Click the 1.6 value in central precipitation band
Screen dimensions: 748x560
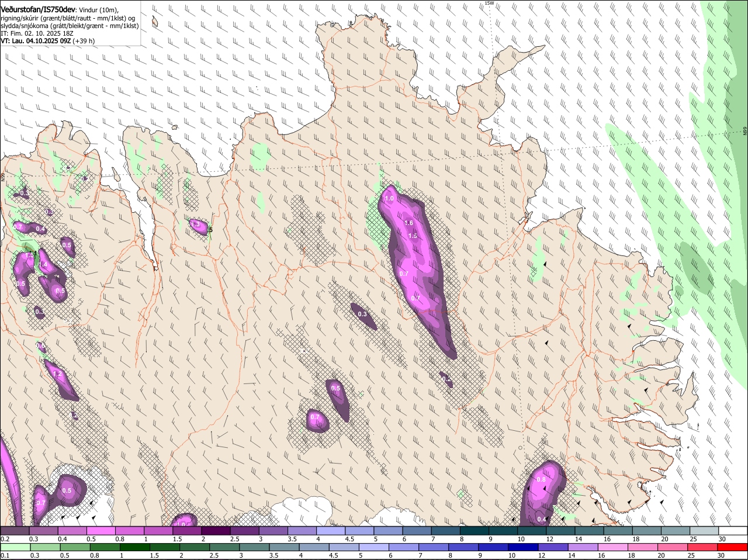pos(408,223)
